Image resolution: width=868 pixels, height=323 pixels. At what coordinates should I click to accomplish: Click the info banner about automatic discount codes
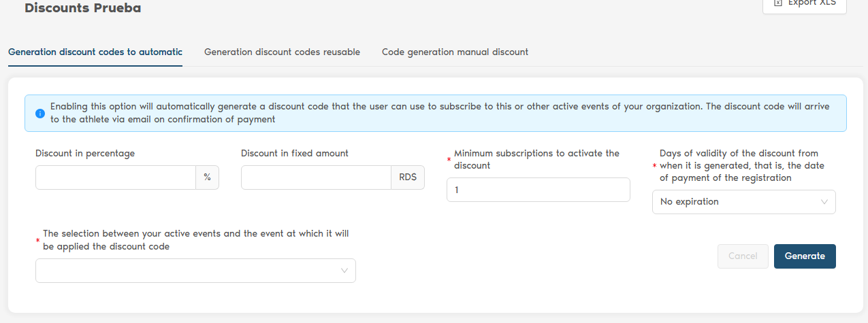[x=436, y=113]
